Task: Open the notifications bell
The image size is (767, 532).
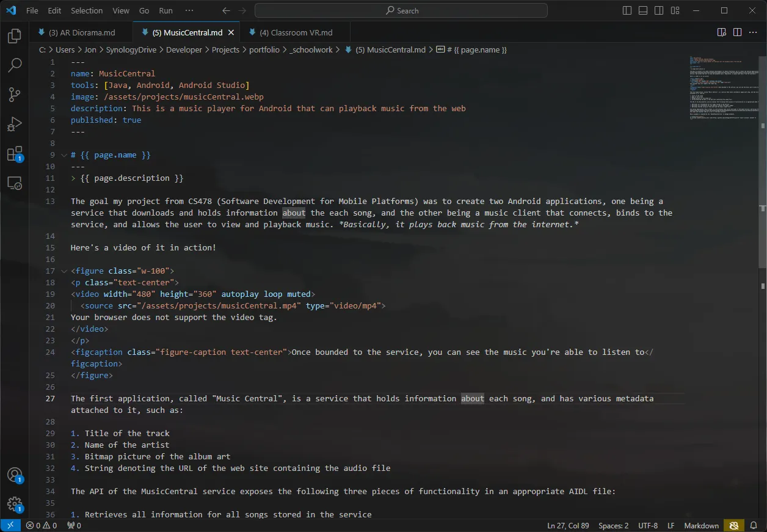Action: [755, 525]
